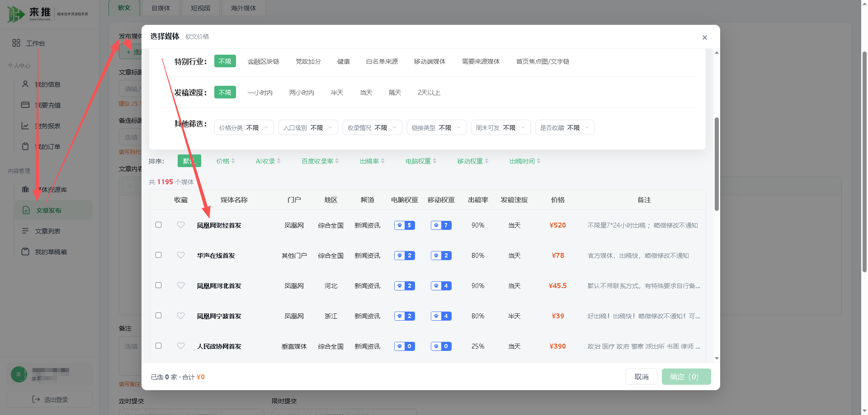Select 两小时内 publishing speed
868x415 pixels.
pos(302,93)
